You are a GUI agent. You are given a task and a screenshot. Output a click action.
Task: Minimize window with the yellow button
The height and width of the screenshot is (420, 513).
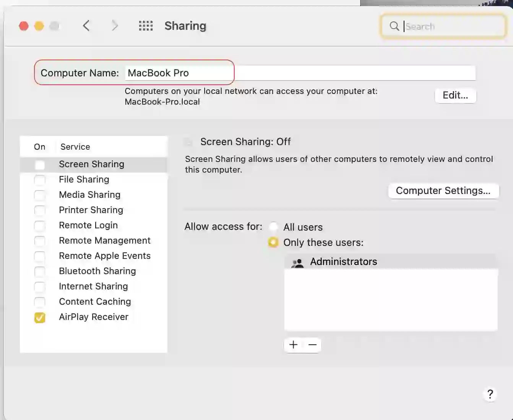[x=39, y=26]
